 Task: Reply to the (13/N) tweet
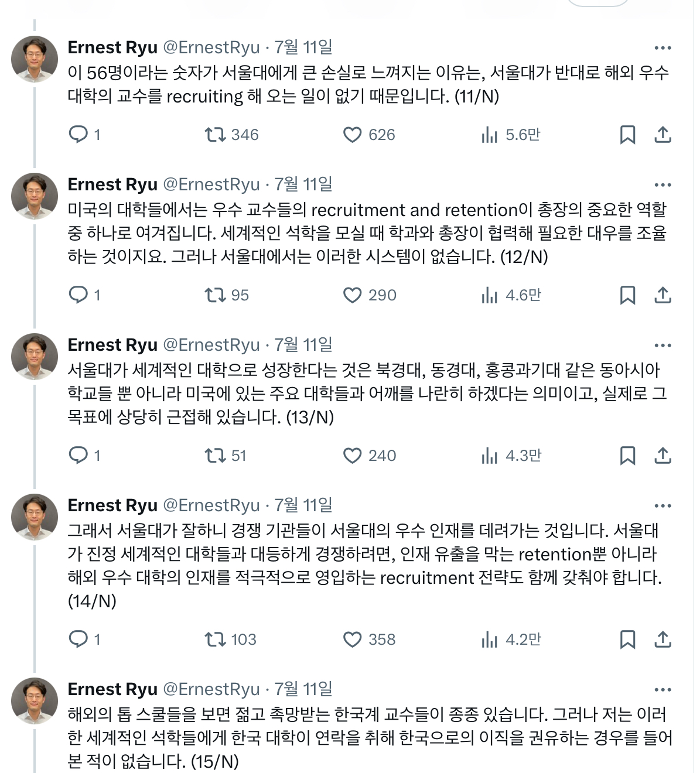tap(78, 456)
